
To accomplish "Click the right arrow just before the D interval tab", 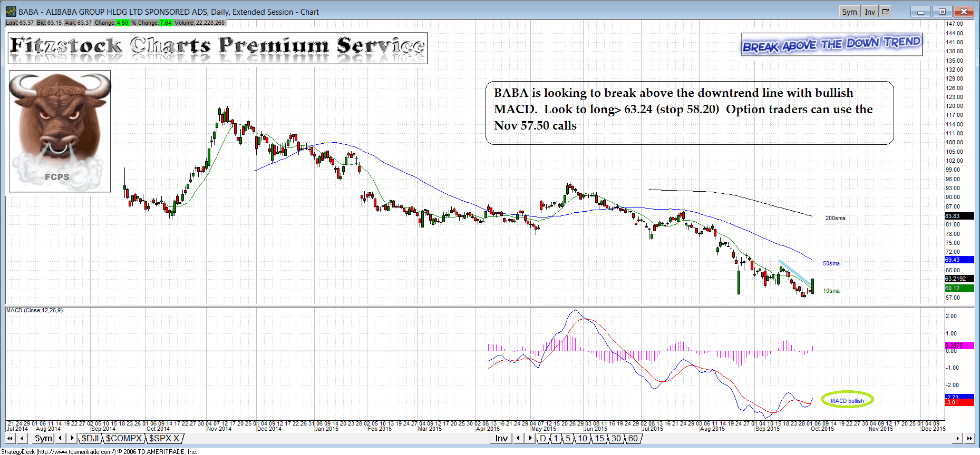I will coord(530,438).
